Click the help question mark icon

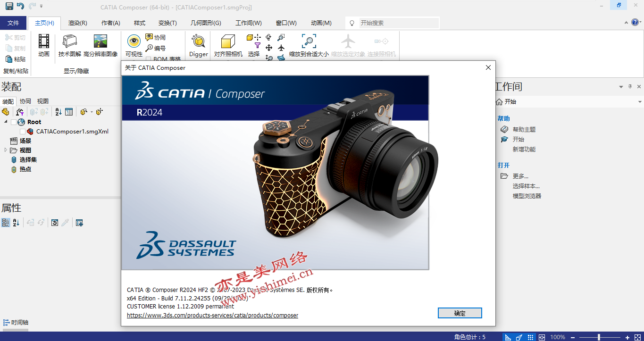[635, 22]
